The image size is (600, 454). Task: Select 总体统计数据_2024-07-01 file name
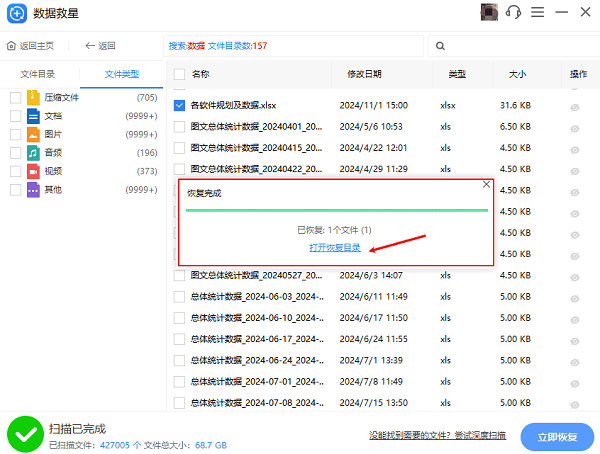pyautogui.click(x=257, y=382)
